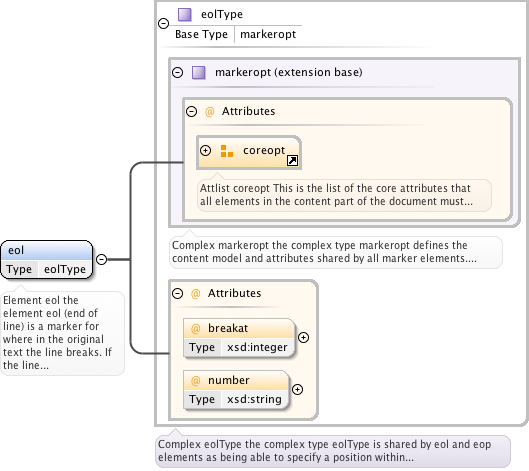Expand the breakat attribute details
This screenshot has height=471, width=529.
tap(304, 337)
